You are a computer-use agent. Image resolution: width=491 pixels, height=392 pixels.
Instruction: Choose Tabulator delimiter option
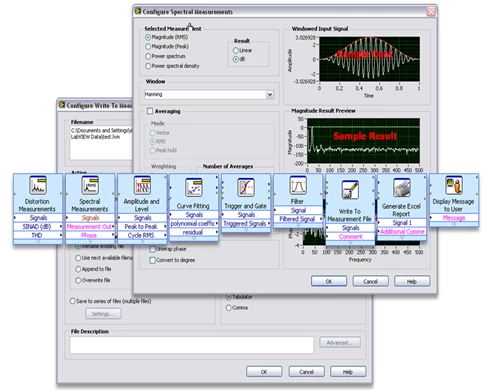tap(229, 297)
